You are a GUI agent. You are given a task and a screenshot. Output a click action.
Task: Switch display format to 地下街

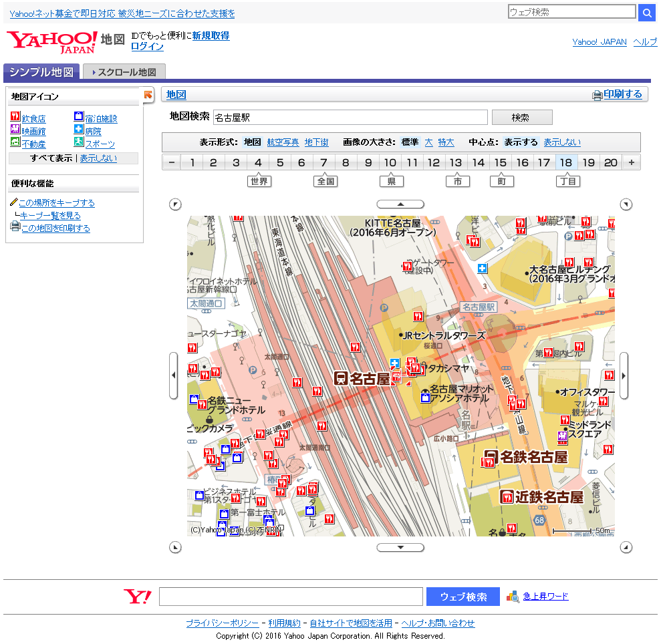click(317, 142)
